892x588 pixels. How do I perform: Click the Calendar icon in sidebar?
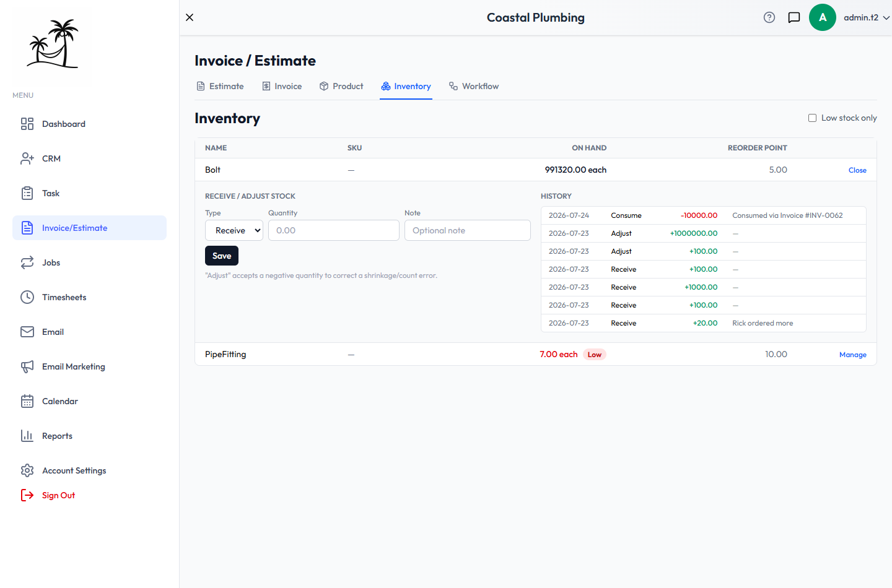pos(27,401)
